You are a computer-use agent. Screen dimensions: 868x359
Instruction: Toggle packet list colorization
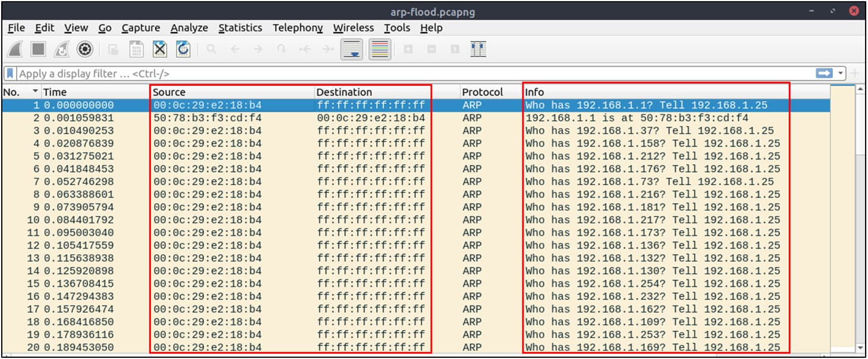tap(380, 49)
